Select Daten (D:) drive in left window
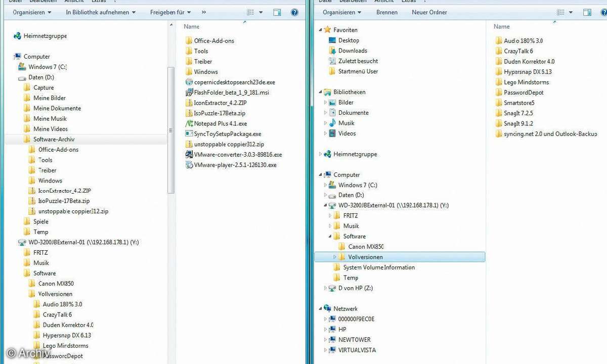This screenshot has width=607, height=364. coord(36,77)
